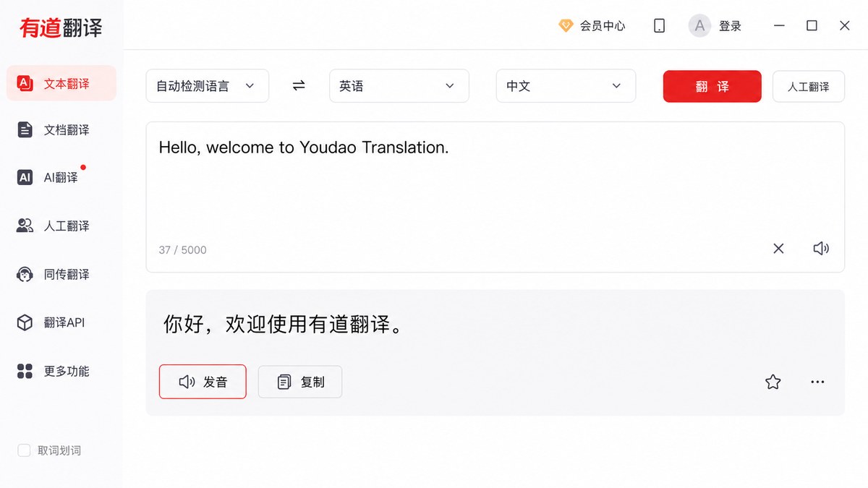Click the 37 / 5000 character counter

pyautogui.click(x=182, y=250)
